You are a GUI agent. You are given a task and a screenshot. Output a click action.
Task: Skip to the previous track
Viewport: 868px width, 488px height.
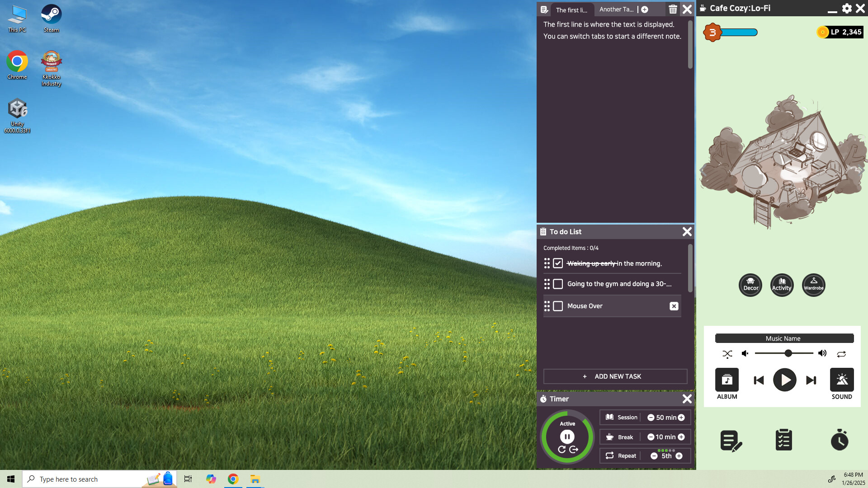pos(759,380)
